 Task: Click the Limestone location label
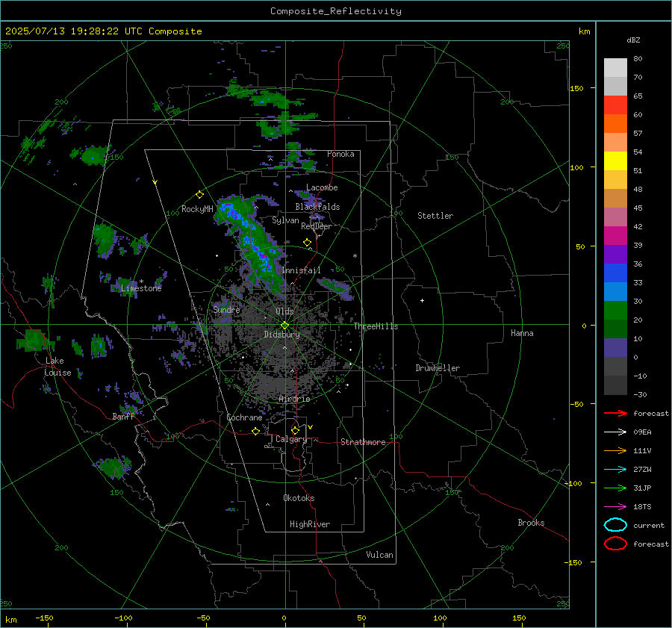[141, 288]
